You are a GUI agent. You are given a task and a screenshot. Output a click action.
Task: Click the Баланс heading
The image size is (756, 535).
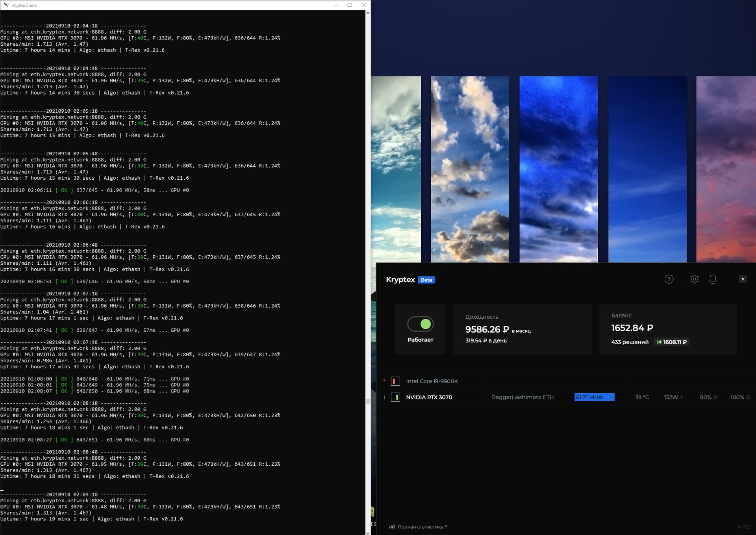coord(621,315)
